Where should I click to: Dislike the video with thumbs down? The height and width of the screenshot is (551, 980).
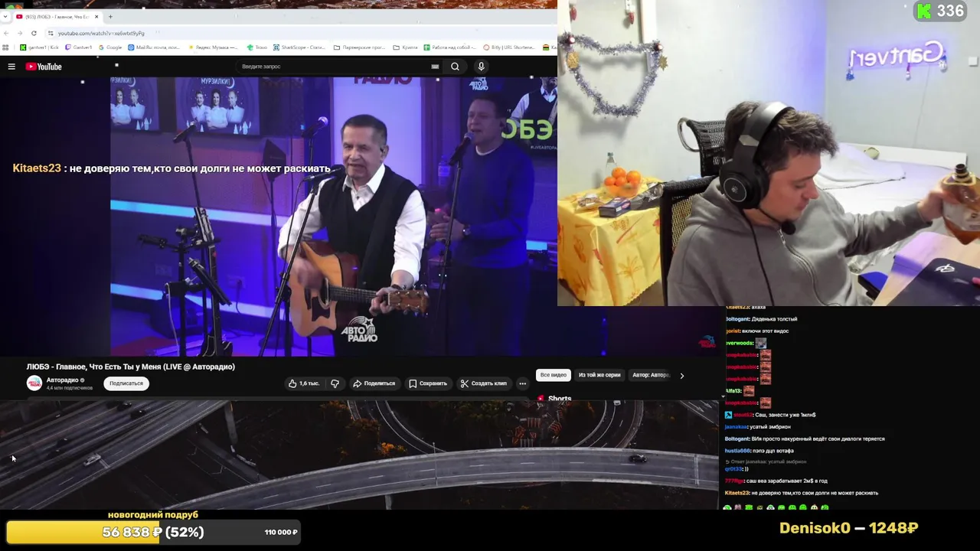point(335,383)
